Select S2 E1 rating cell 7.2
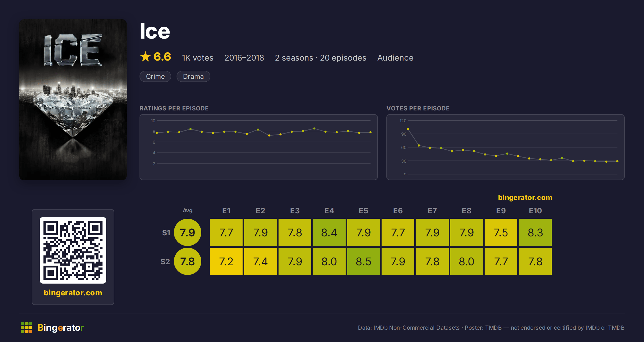The height and width of the screenshot is (342, 644). click(226, 261)
